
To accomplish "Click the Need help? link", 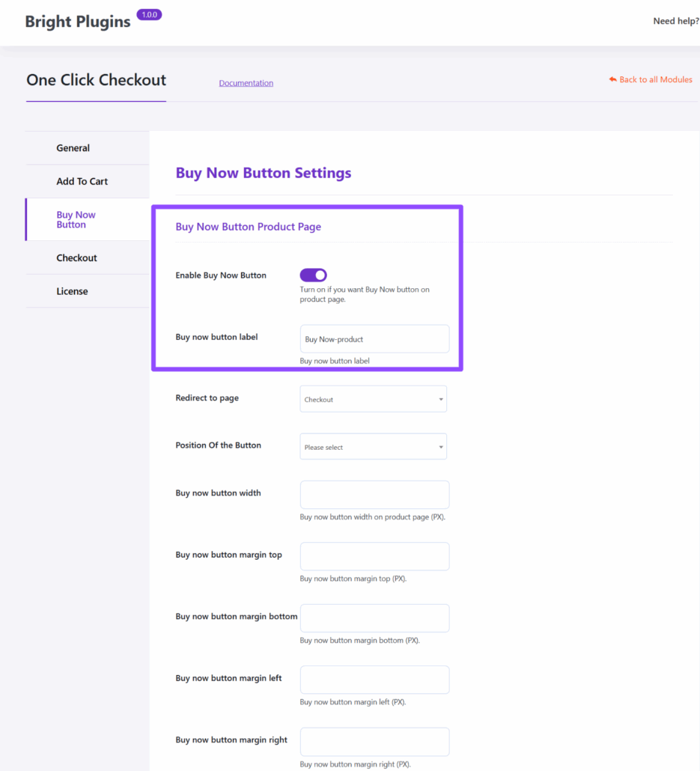I will (x=675, y=21).
